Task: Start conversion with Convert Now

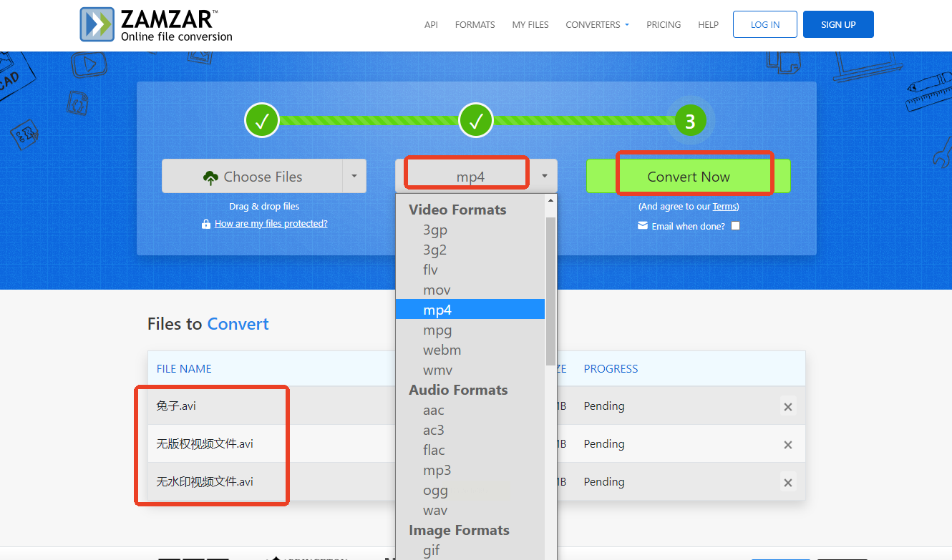Action: [x=689, y=176]
